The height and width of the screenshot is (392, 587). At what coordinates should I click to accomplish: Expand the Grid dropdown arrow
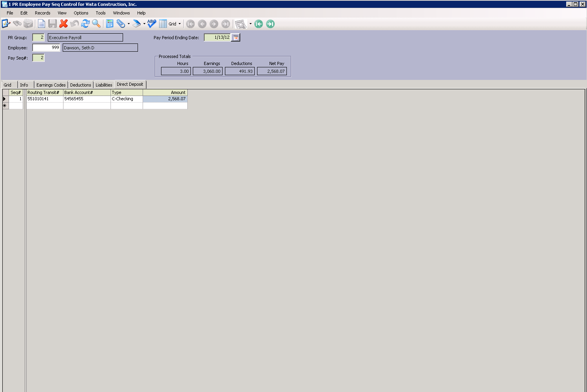(180, 24)
